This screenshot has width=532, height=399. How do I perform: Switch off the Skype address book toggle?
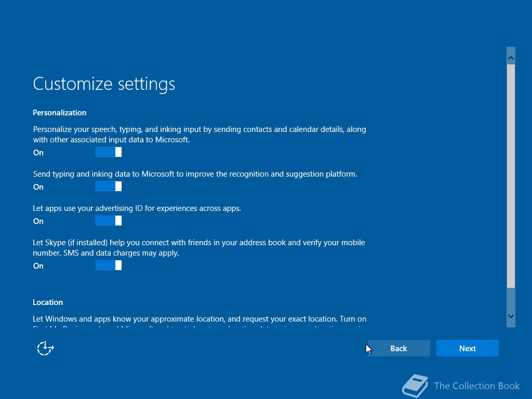(109, 265)
